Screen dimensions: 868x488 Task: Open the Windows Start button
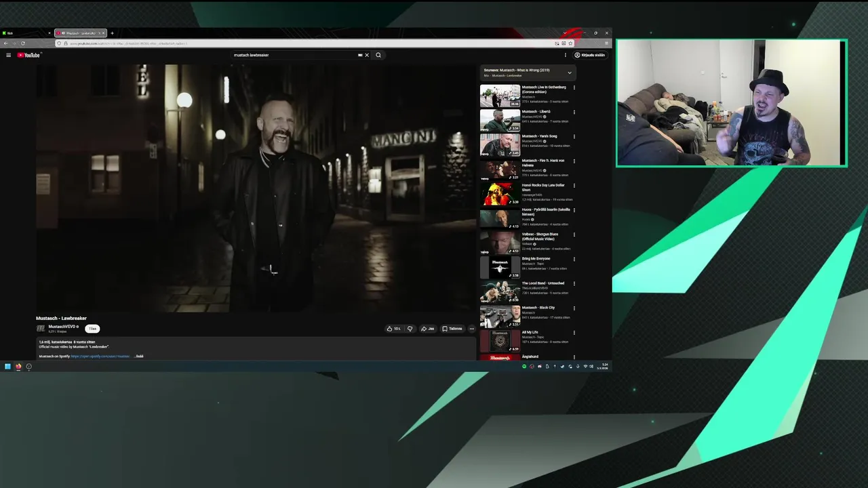pos(7,367)
